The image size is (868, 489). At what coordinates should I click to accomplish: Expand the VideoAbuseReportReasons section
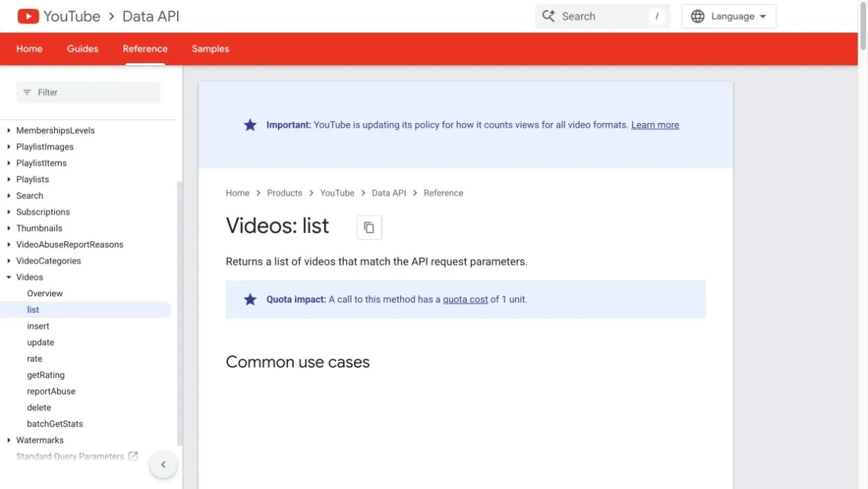click(x=9, y=244)
